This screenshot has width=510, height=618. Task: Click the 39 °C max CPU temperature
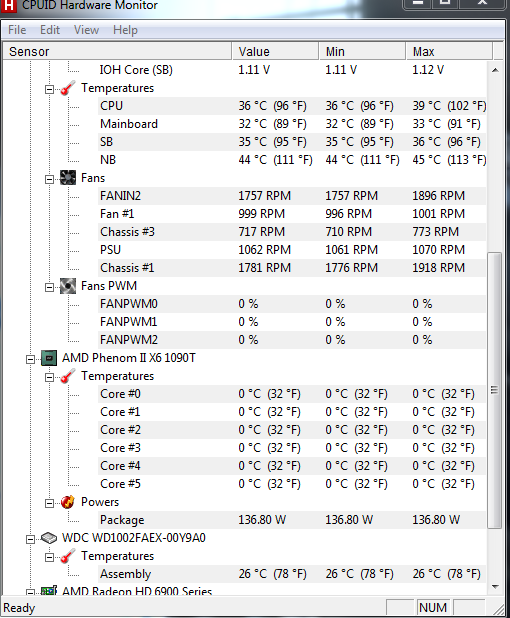pos(449,106)
